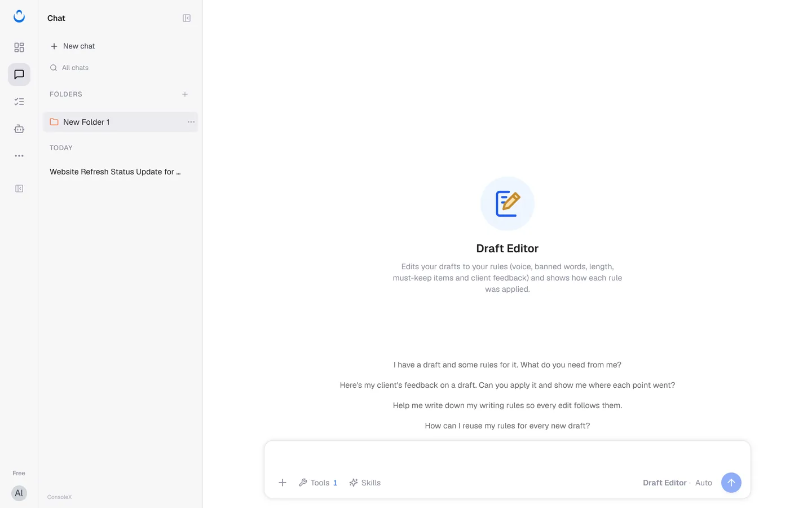Open the Skills menu in composer
Image resolution: width=812 pixels, height=508 pixels.
(365, 483)
